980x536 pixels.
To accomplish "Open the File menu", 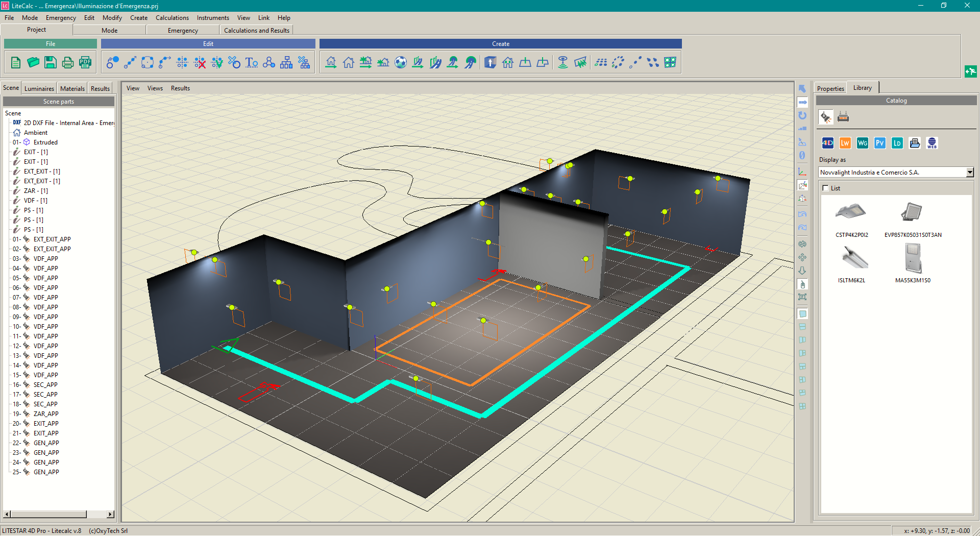I will (x=9, y=18).
